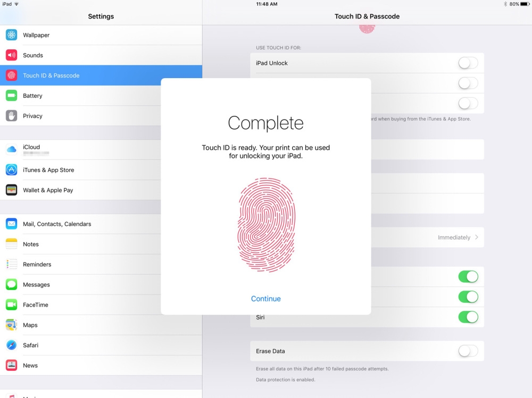This screenshot has width=532, height=398.
Task: Open Maps settings
Action: (101, 325)
